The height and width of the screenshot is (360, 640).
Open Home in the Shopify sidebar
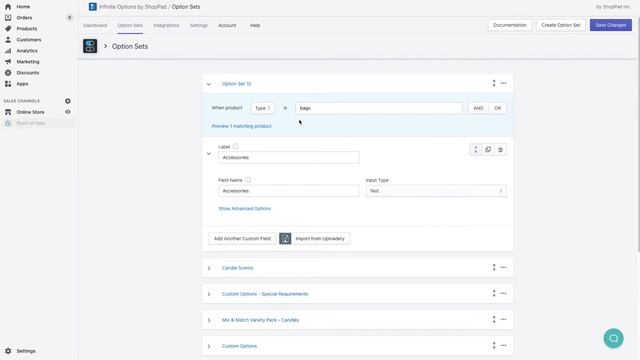pos(23,7)
